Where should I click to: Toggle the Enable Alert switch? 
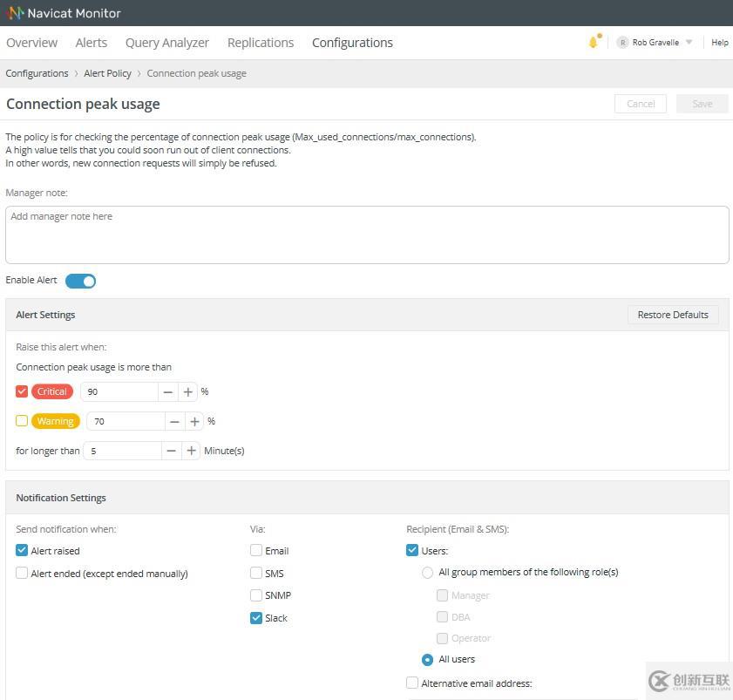(x=80, y=281)
